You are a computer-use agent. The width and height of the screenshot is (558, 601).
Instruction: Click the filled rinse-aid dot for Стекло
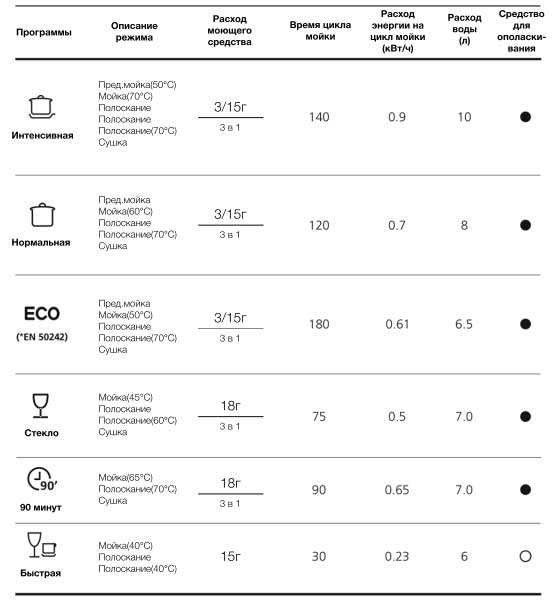[525, 416]
